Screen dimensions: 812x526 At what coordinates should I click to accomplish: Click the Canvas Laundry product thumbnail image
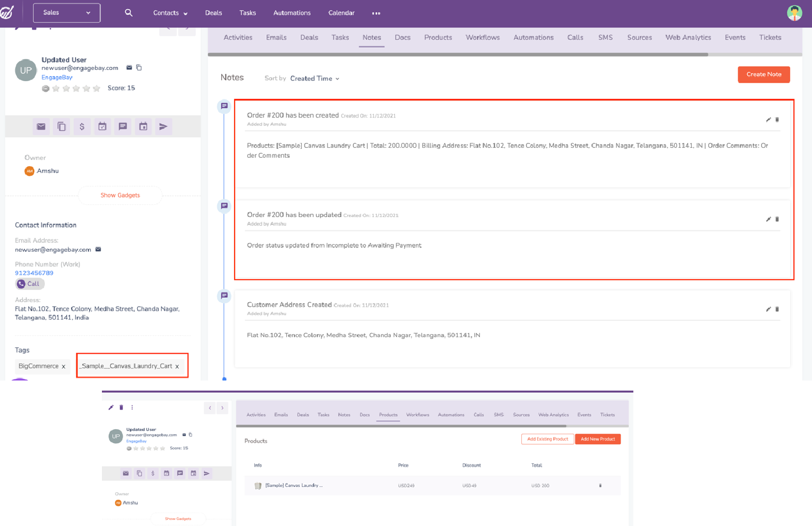click(258, 486)
